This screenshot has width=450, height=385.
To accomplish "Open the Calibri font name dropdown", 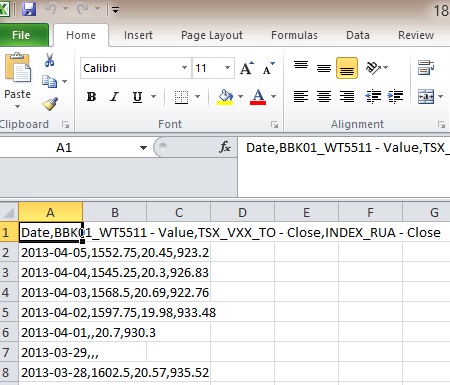I will pyautogui.click(x=184, y=68).
